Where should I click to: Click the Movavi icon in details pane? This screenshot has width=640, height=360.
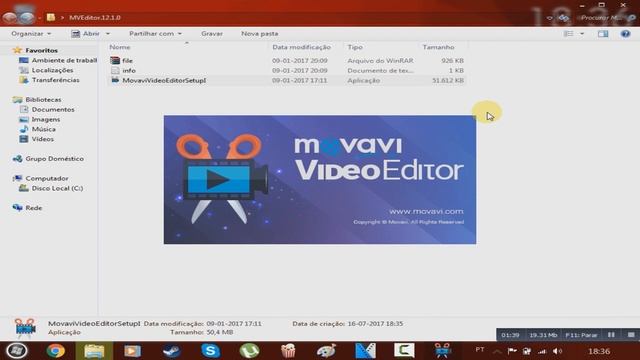coord(25,328)
